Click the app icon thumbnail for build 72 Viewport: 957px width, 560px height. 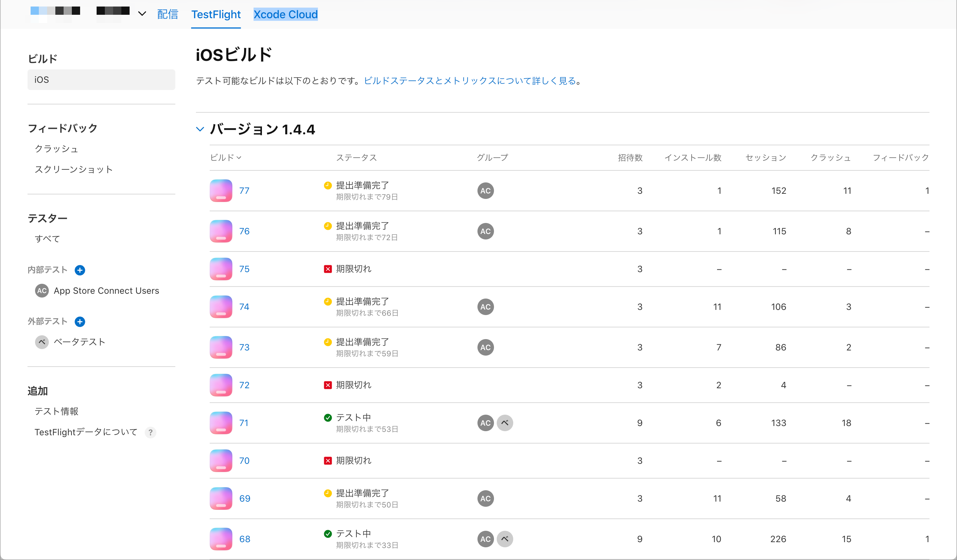221,385
